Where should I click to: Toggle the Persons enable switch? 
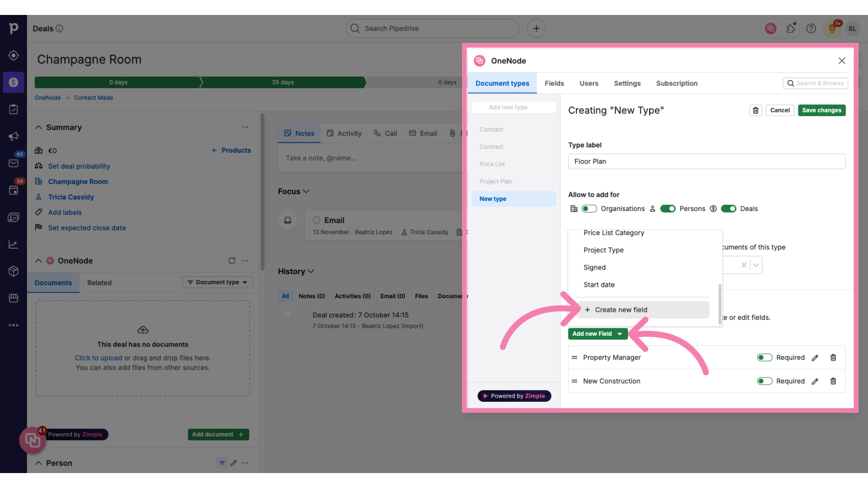coord(667,209)
